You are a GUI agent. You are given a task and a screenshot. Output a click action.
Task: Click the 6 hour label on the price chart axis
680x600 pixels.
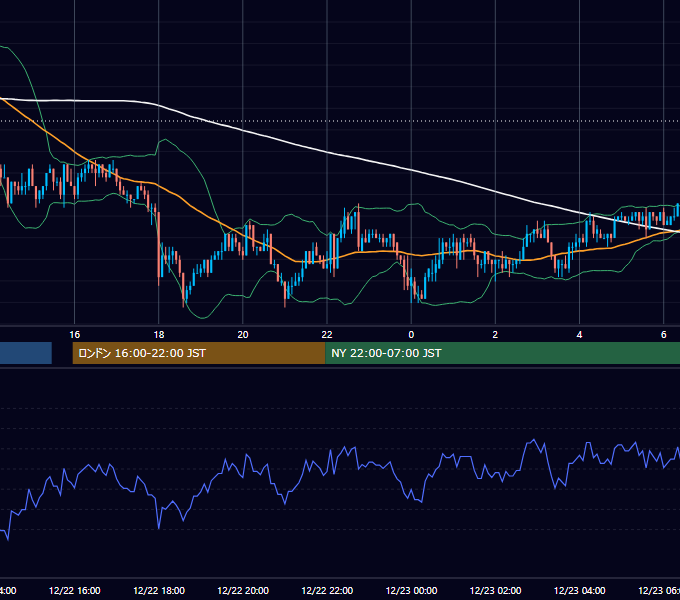(664, 334)
